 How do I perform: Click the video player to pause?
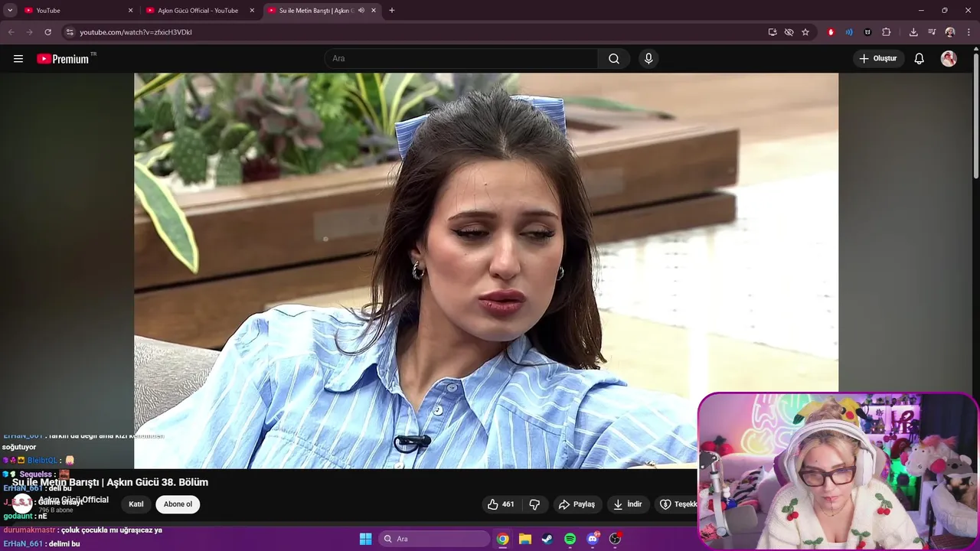486,271
